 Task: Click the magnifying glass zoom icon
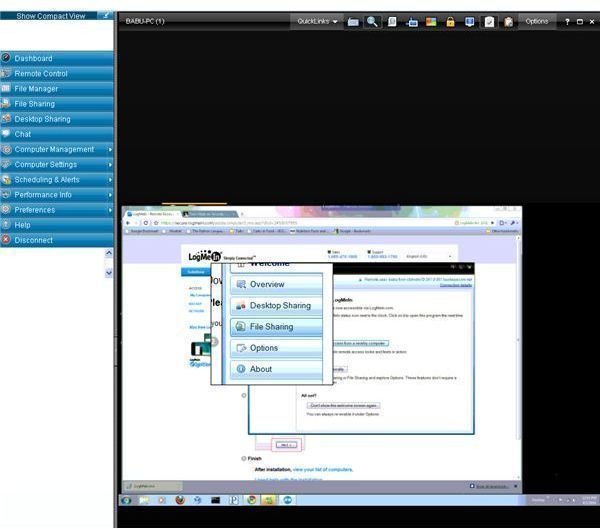point(372,22)
